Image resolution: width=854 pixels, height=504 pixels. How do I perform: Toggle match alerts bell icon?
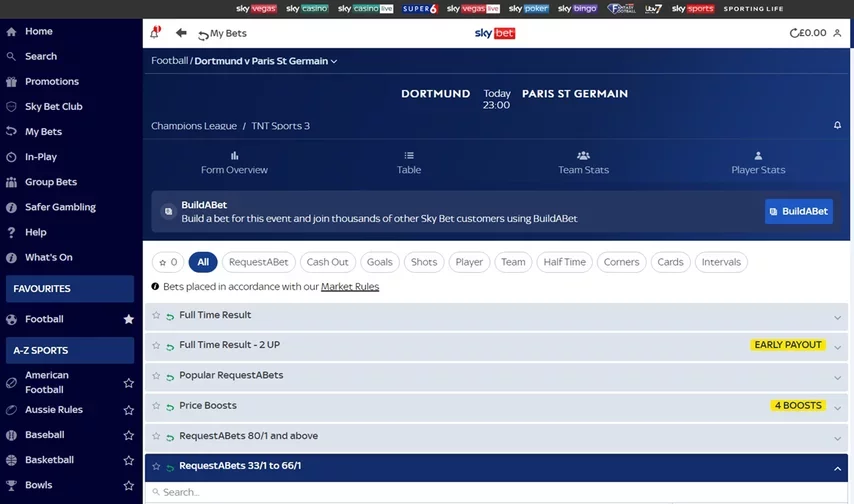tap(837, 125)
